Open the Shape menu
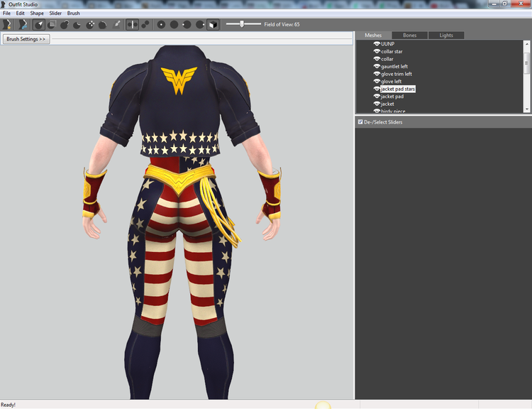 (37, 13)
